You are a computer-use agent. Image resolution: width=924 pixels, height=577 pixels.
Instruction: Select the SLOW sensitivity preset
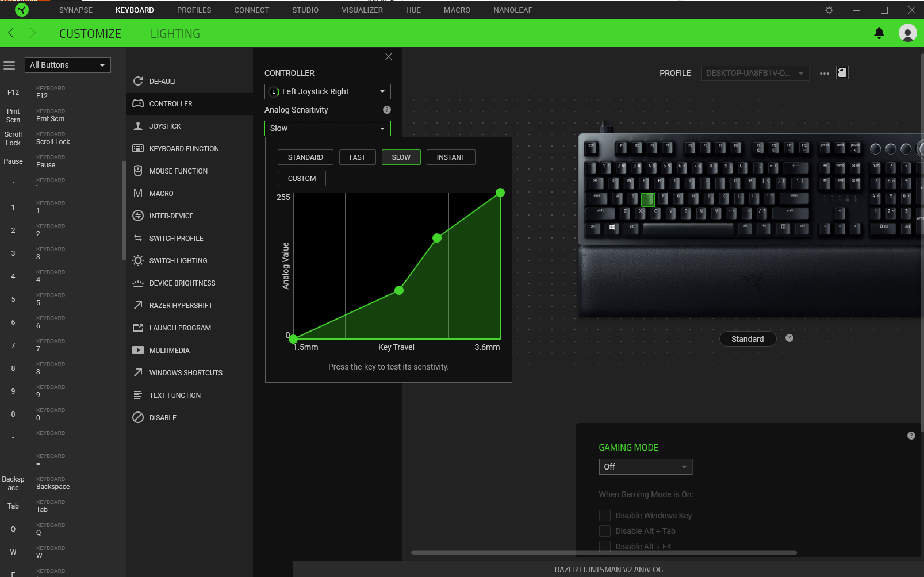pyautogui.click(x=401, y=157)
